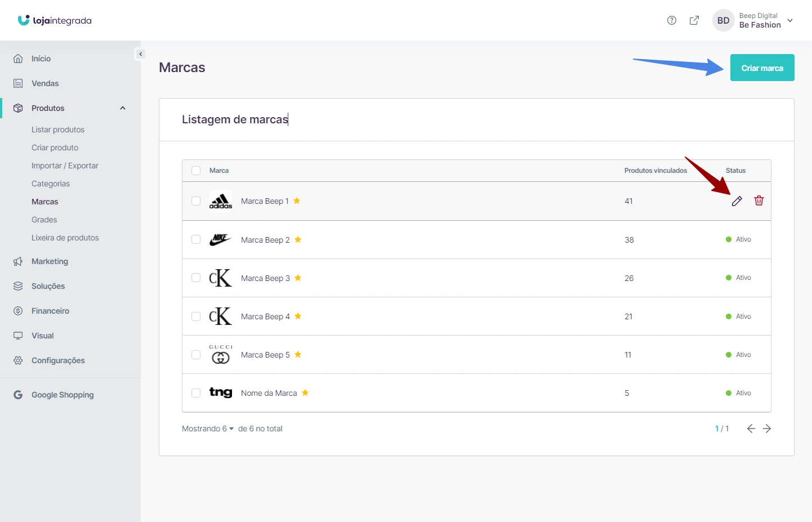Open the external store link icon
Viewport: 812px width, 522px height.
tap(694, 20)
